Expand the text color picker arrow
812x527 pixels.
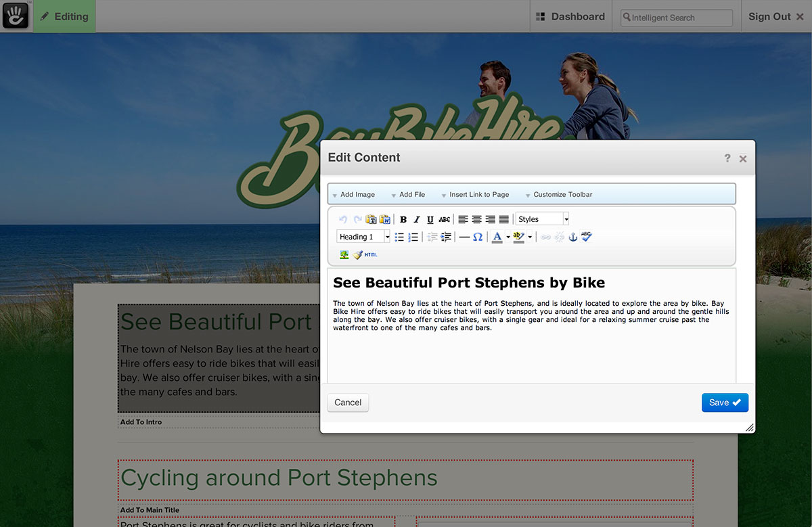click(507, 237)
